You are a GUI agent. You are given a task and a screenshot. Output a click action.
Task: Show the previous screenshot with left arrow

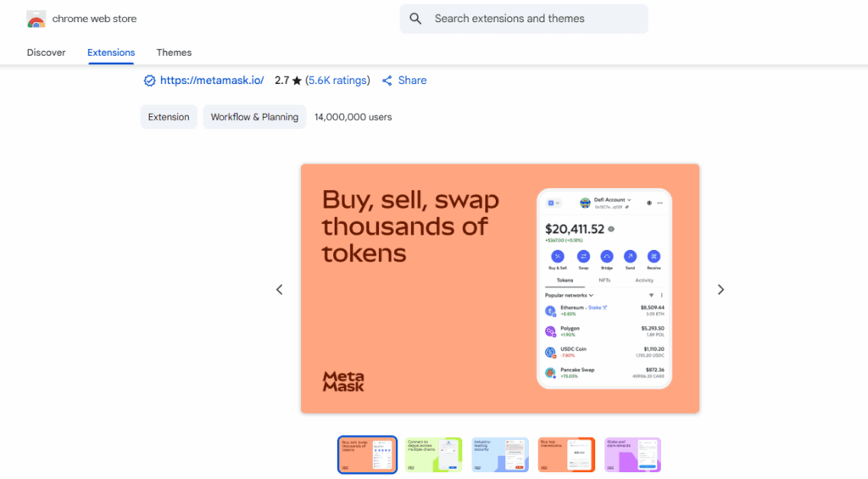[280, 289]
